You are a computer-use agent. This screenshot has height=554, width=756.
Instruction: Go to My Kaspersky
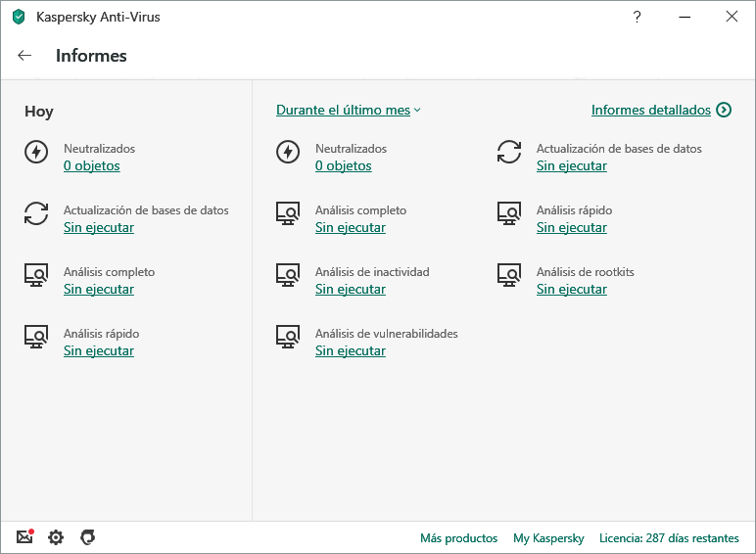coord(548,538)
